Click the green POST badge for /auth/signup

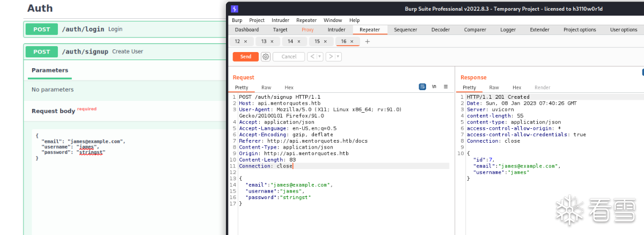pyautogui.click(x=42, y=52)
